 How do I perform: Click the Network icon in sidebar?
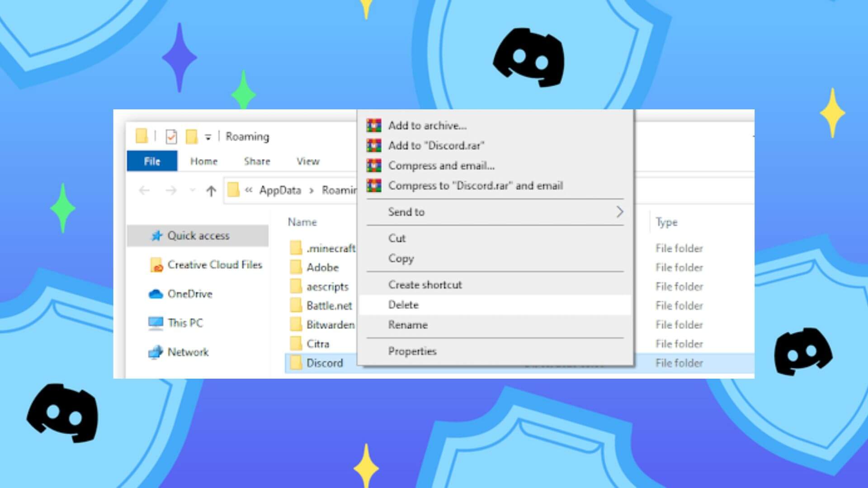click(156, 352)
